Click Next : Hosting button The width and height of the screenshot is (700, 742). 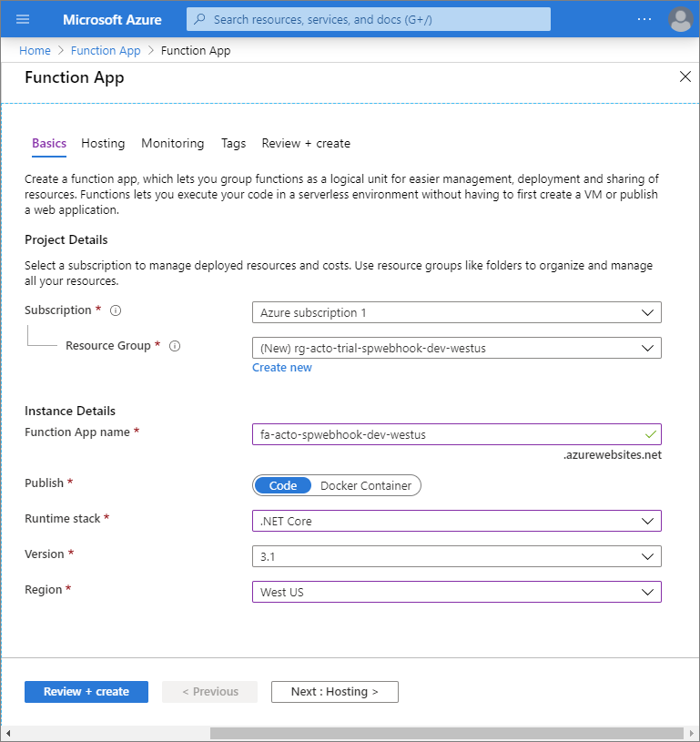(335, 692)
